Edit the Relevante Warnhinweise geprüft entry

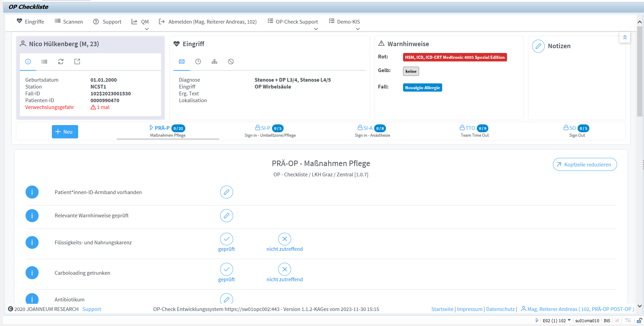[227, 216]
